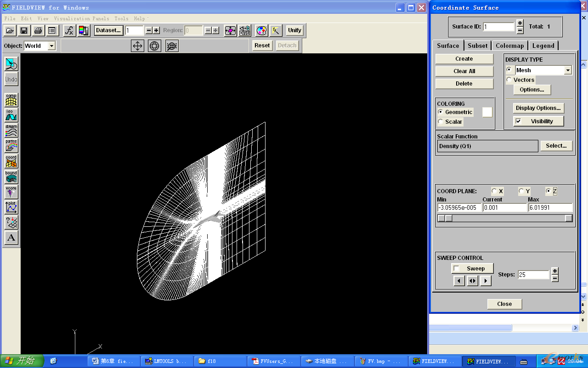Expand the Mesh display type dropdown
Screen dimensions: 588x368
point(568,70)
